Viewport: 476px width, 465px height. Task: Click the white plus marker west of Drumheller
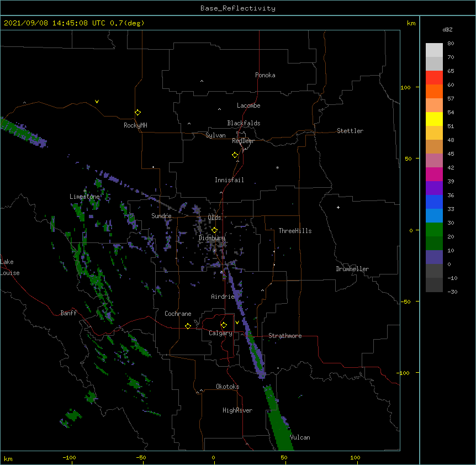pyautogui.click(x=338, y=207)
